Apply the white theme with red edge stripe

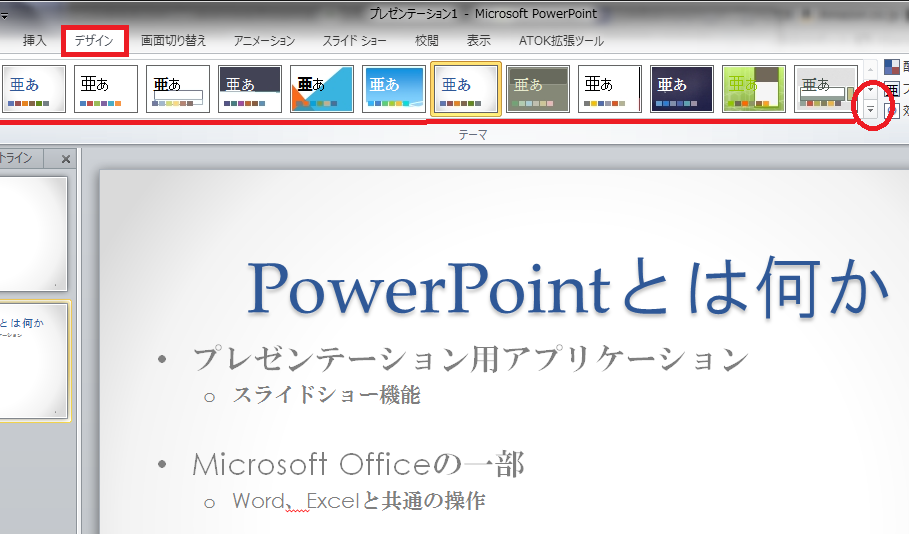point(610,89)
